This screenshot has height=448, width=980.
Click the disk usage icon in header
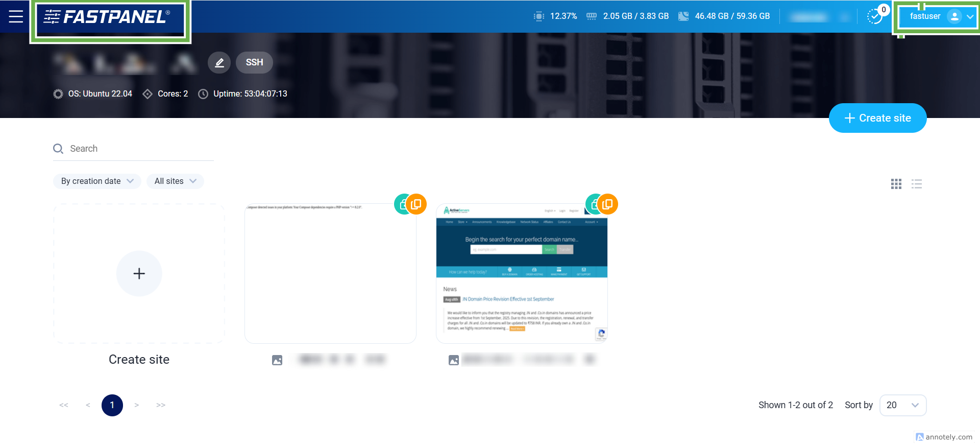coord(683,16)
